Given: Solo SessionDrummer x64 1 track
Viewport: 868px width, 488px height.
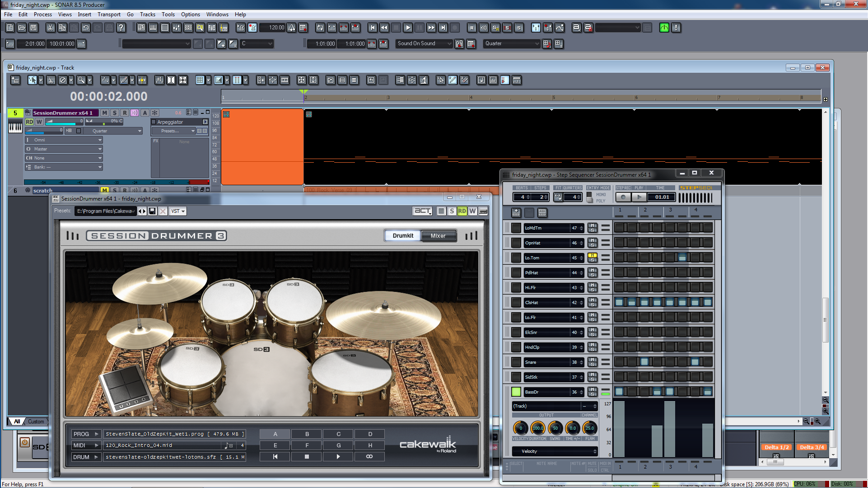Looking at the screenshot, I should coord(115,113).
